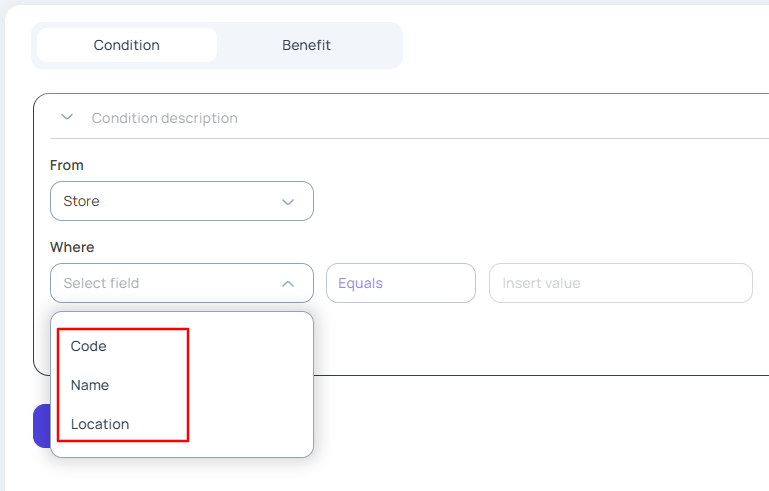
Task: Click the Condition description header text
Action: coord(164,118)
